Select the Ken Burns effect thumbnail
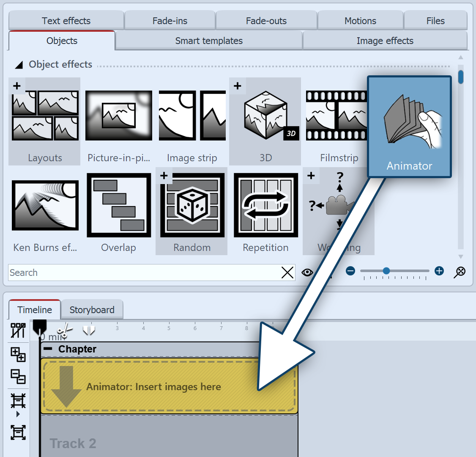476x457 pixels. pyautogui.click(x=45, y=205)
